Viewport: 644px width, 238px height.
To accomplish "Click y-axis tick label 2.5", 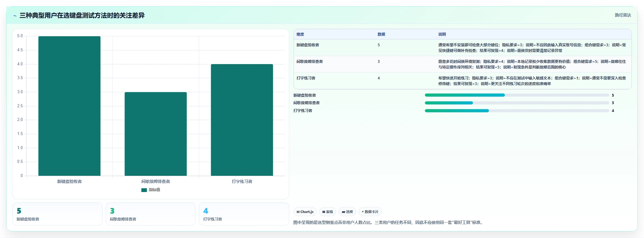I will pyautogui.click(x=20, y=106).
